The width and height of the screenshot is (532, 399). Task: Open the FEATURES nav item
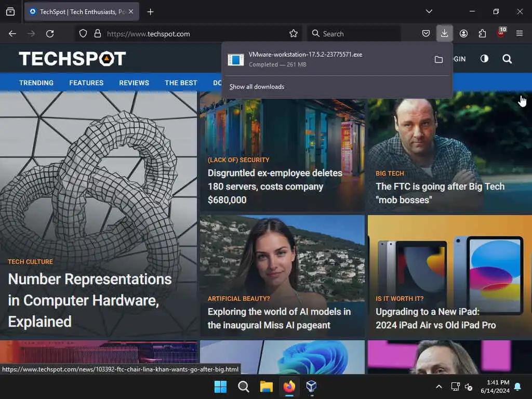[x=86, y=83]
